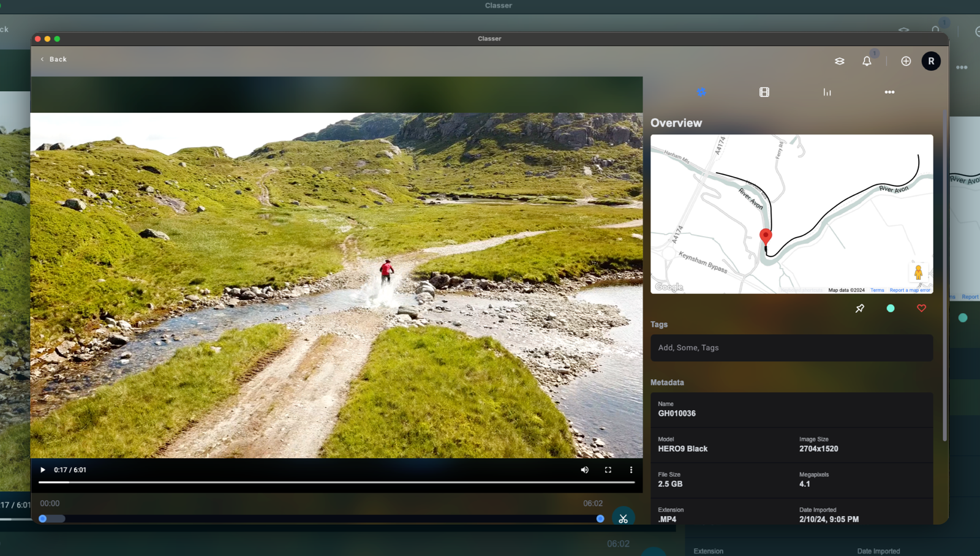The height and width of the screenshot is (556, 980).
Task: Click the Back navigation button
Action: [x=54, y=59]
